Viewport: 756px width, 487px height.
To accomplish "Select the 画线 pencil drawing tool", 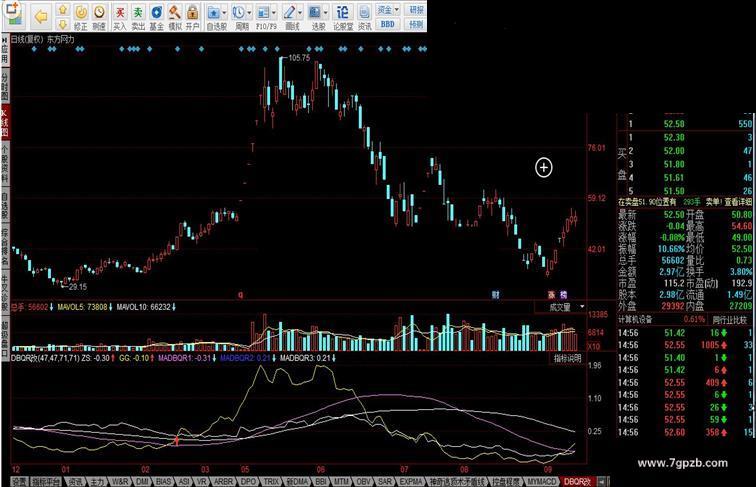I will click(x=289, y=13).
